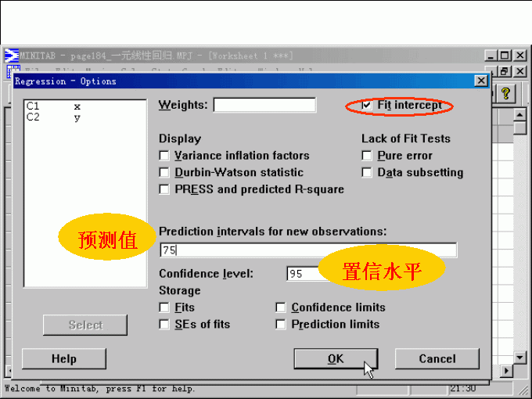Uncheck the Fit intercept checkbox
The image size is (532, 399).
coord(367,105)
